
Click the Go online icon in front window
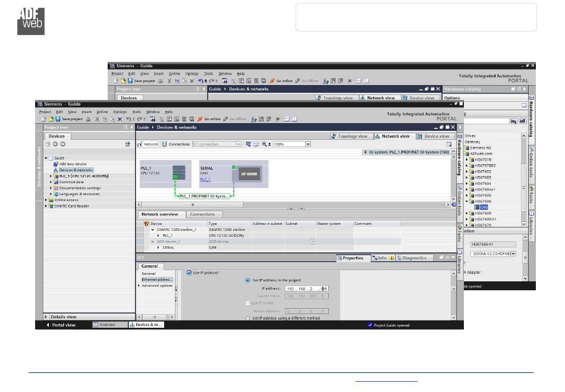(x=200, y=119)
